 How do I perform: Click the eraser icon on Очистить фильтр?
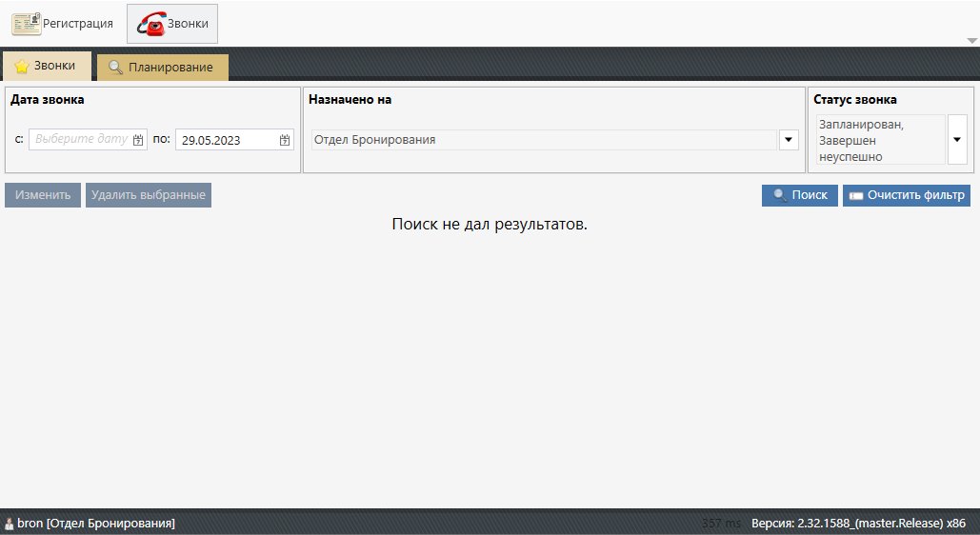[856, 195]
